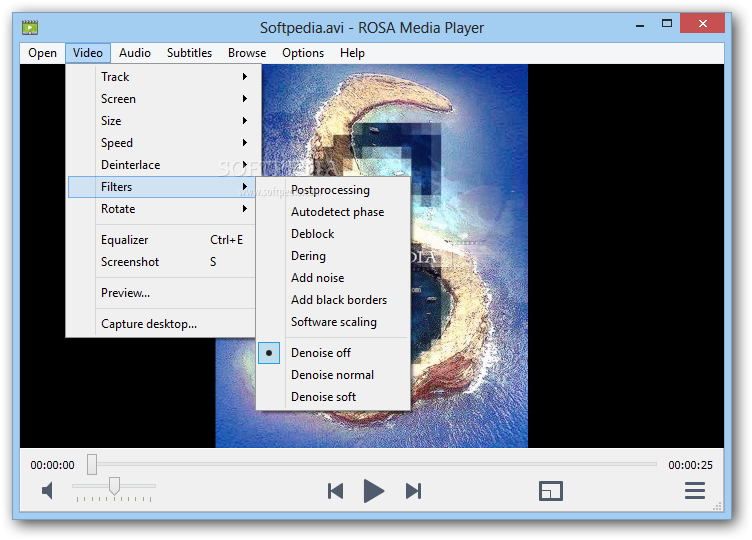
Task: Expand the Screen submenu
Action: pos(161,99)
